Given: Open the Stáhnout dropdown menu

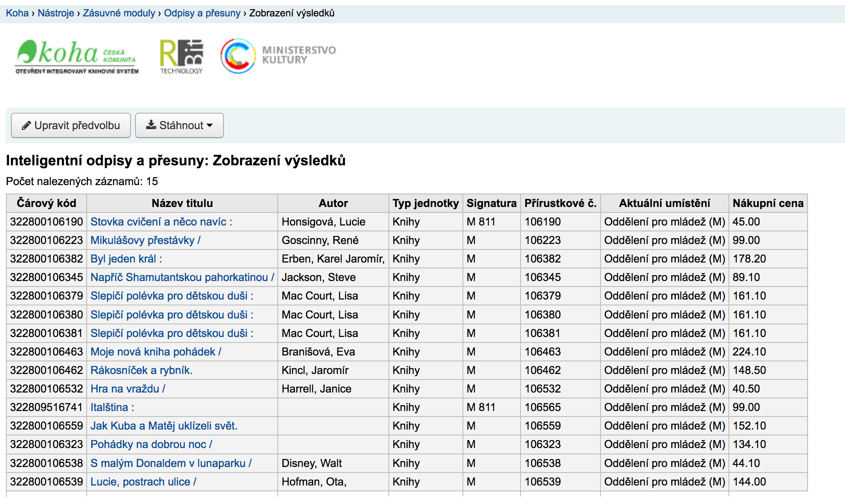Looking at the screenshot, I should (x=179, y=125).
